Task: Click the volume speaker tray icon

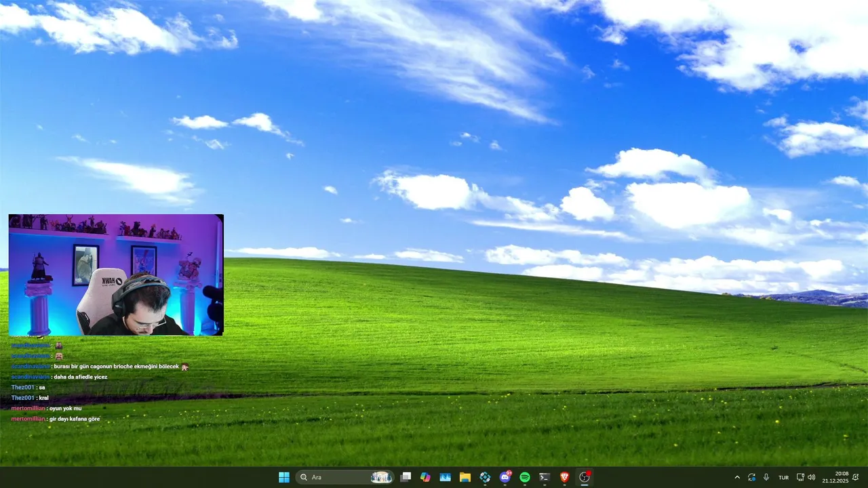Action: coord(812,477)
